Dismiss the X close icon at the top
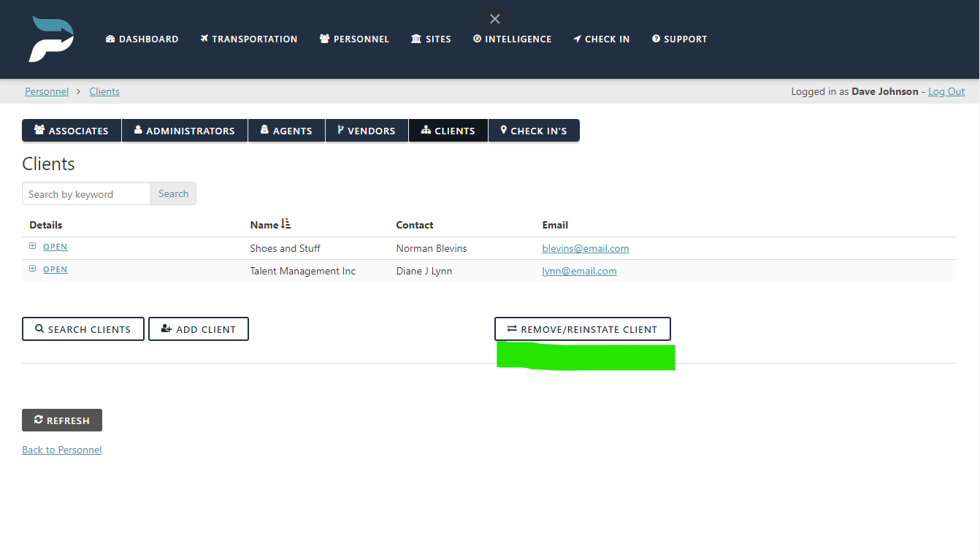Screen dimensions: 980x557 (494, 18)
